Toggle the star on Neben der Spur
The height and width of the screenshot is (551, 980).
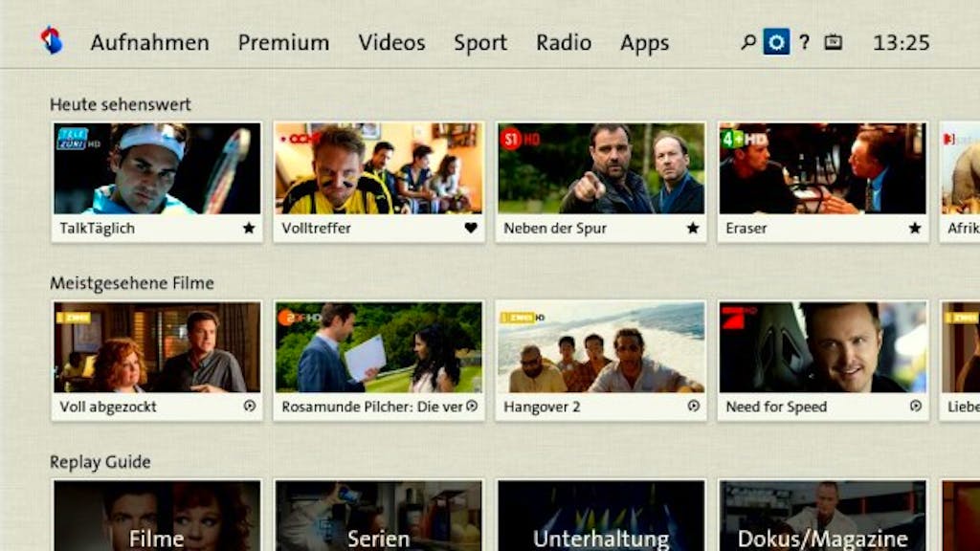[x=691, y=228]
